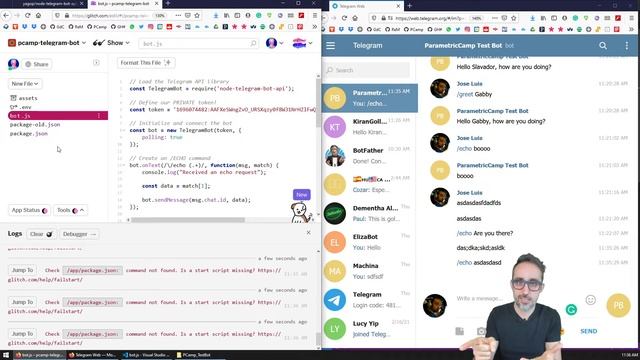Screen dimensions: 640x360
Task: Open Windows Start menu
Action: 6,355
